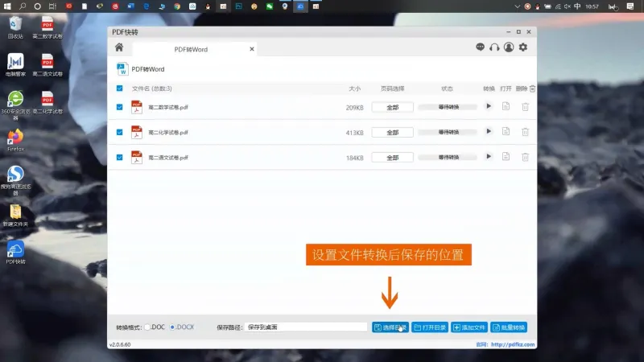Open the 360安全浏览器 desktop shortcut
644x362 pixels.
pos(15,105)
